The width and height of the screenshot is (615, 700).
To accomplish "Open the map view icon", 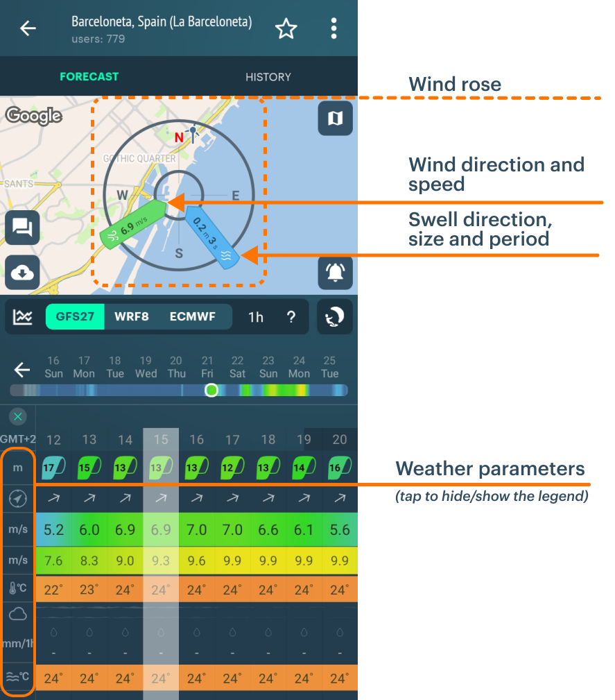I will point(335,119).
